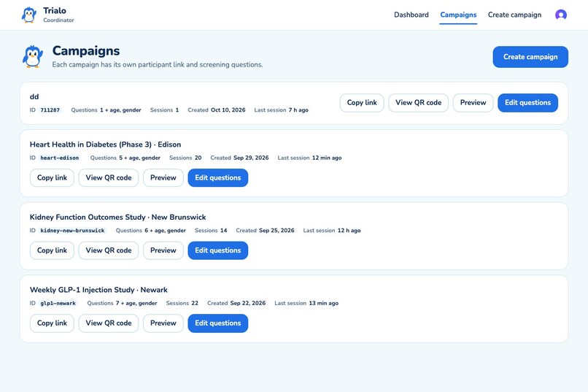View QR code for the dd campaign
The width and height of the screenshot is (588, 392).
pos(419,103)
